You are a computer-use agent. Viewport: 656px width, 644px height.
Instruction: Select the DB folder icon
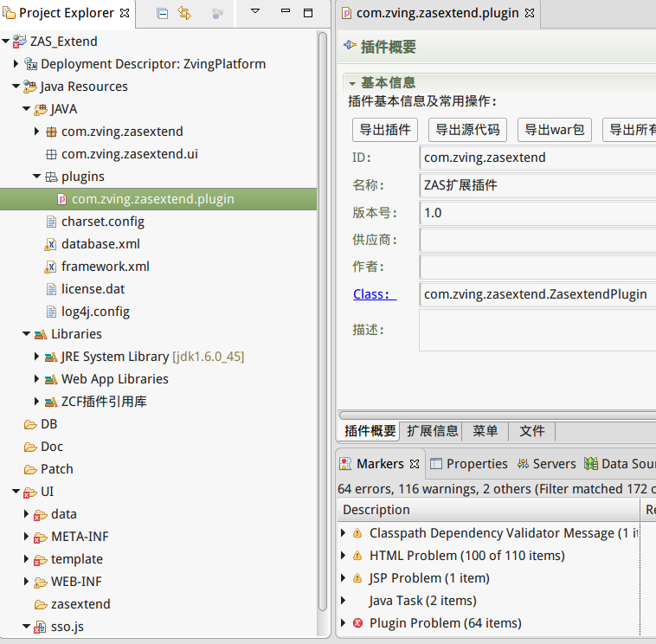(29, 424)
